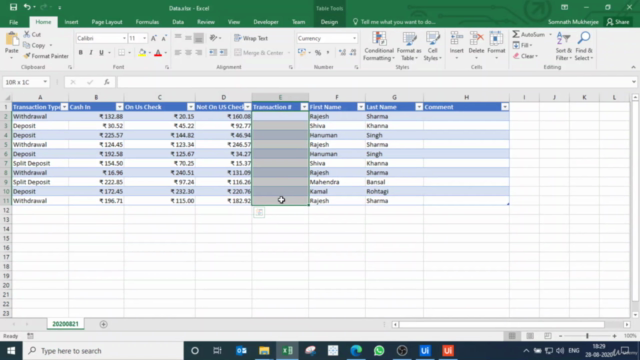Open On Us Check filter dropdown
This screenshot has width=640, height=360.
coord(191,107)
